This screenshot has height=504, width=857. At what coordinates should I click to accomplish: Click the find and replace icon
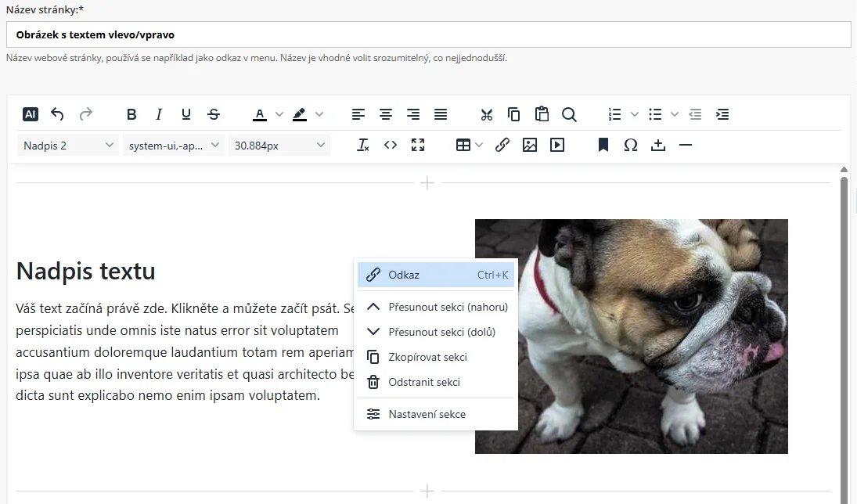(x=569, y=114)
